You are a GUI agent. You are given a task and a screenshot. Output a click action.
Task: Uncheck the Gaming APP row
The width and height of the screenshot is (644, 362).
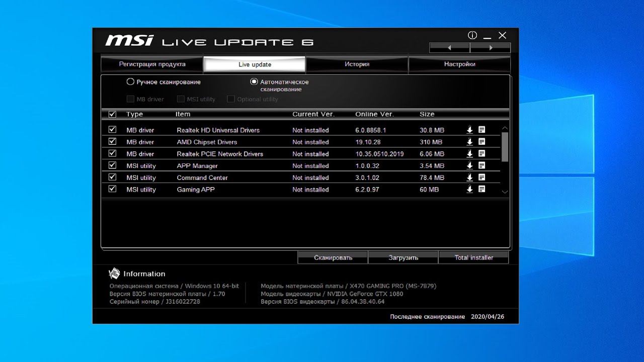click(x=112, y=189)
